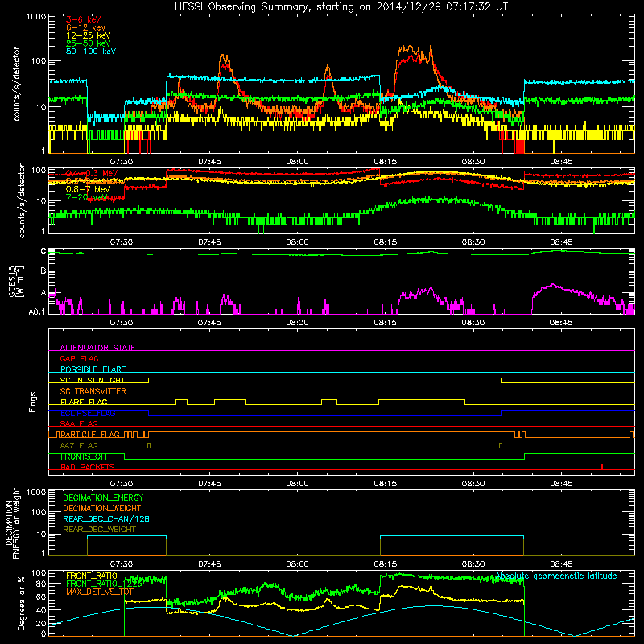
Task: Click the Flags panel axis title
Action: click(x=33, y=402)
